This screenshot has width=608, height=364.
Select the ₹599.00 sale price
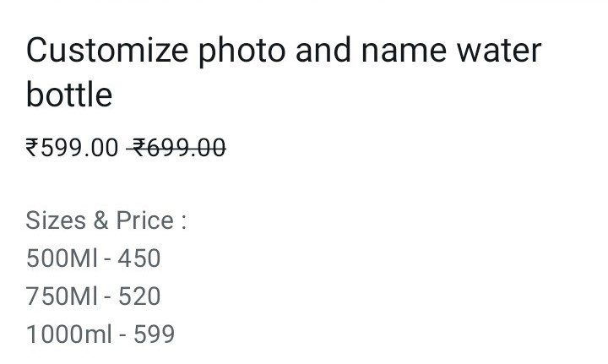[72, 148]
